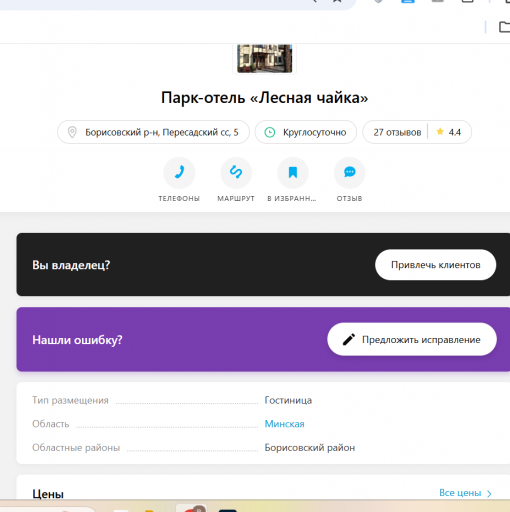Viewport: 510px width, 512px height.
Task: Click the green clock icon
Action: click(x=270, y=132)
